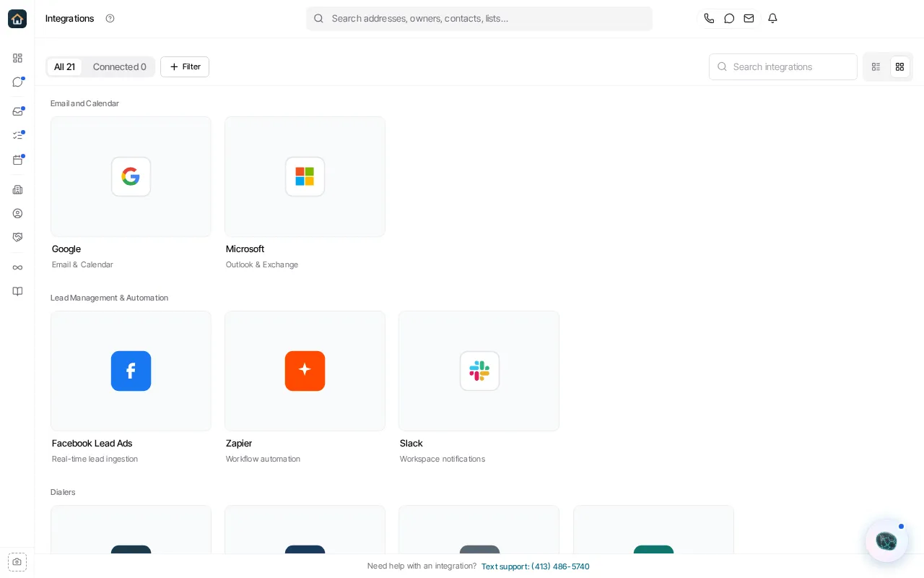This screenshot has height=578, width=924.
Task: Open the floating assistant chat bubble
Action: tap(886, 540)
